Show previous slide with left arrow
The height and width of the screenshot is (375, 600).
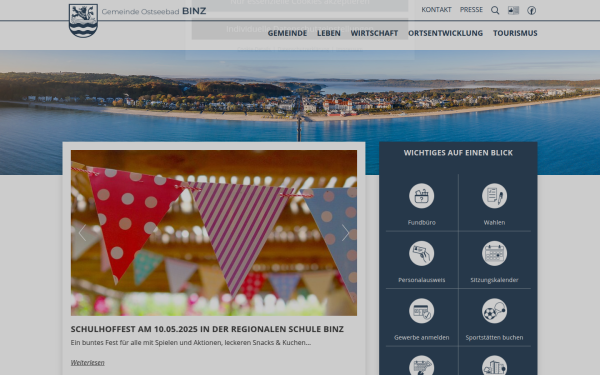[x=82, y=233]
